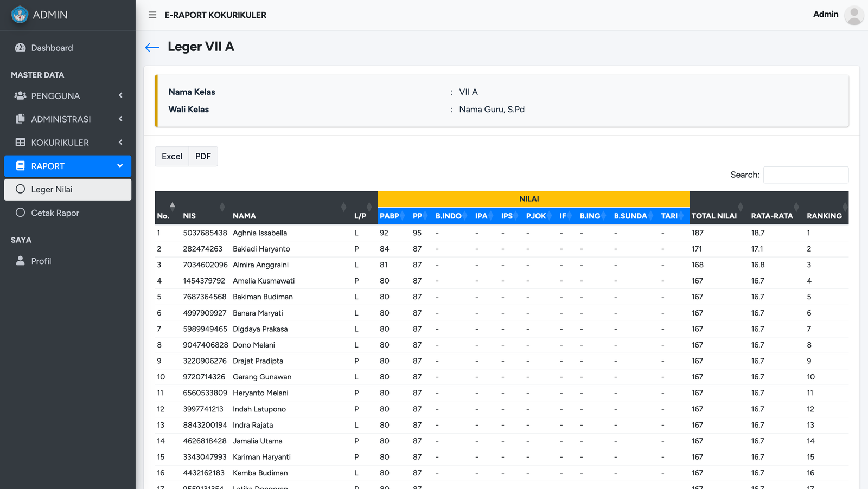Select the Leger Nilai circle icon
The height and width of the screenshot is (489, 868).
coord(21,189)
